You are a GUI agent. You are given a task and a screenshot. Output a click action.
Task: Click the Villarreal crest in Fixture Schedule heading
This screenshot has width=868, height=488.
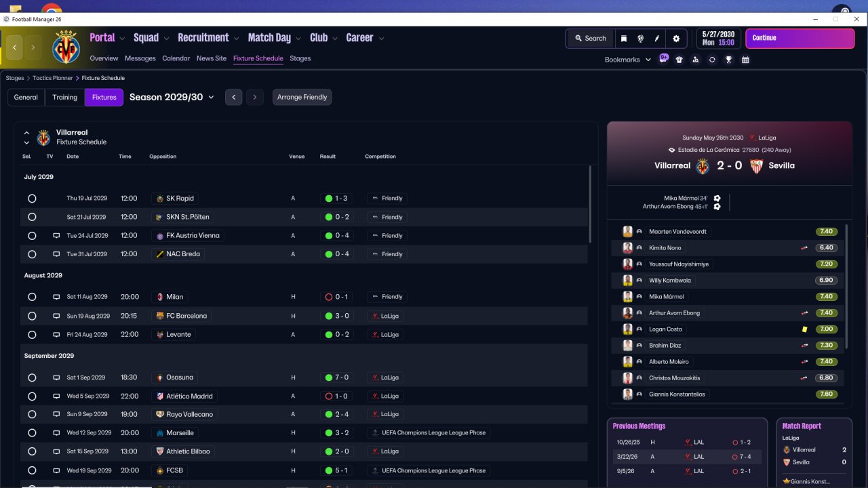pos(43,138)
